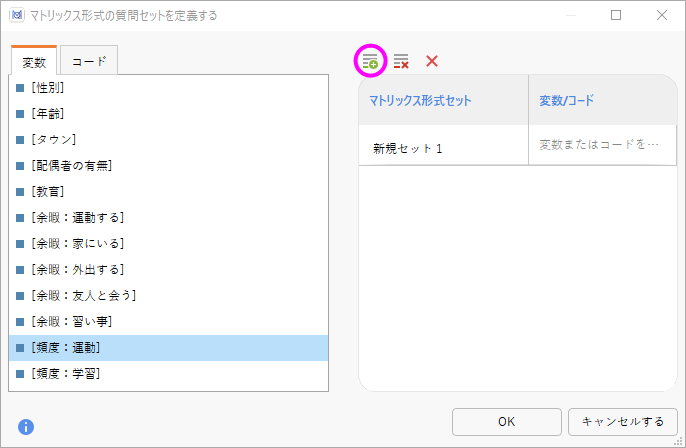This screenshot has width=686, height=448.
Task: Click the マトリックス形式セット column header
Action: click(443, 100)
